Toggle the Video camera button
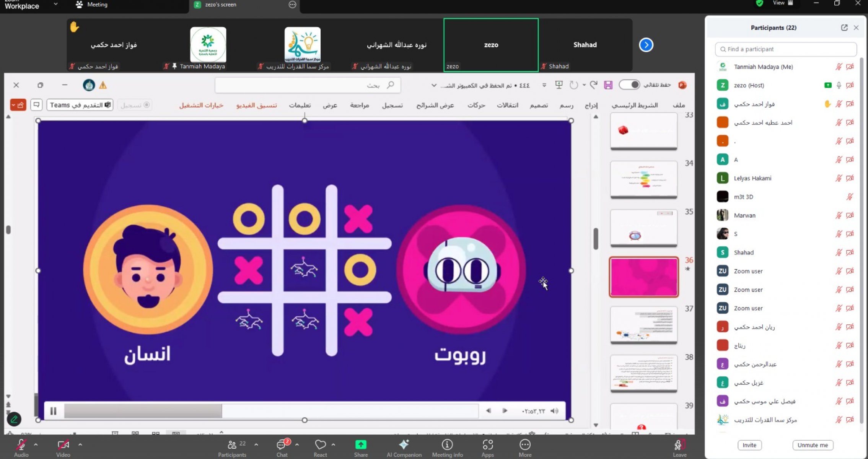The width and height of the screenshot is (868, 459). (x=63, y=445)
